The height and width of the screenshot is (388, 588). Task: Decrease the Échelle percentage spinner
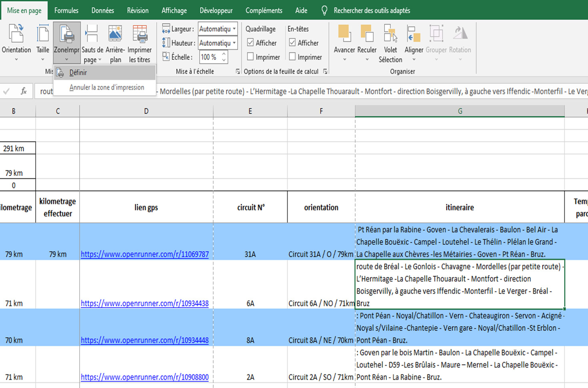coord(224,60)
